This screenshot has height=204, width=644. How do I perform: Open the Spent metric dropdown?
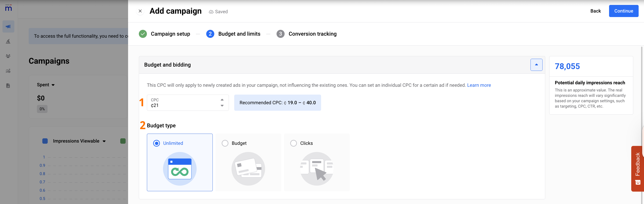click(x=46, y=85)
